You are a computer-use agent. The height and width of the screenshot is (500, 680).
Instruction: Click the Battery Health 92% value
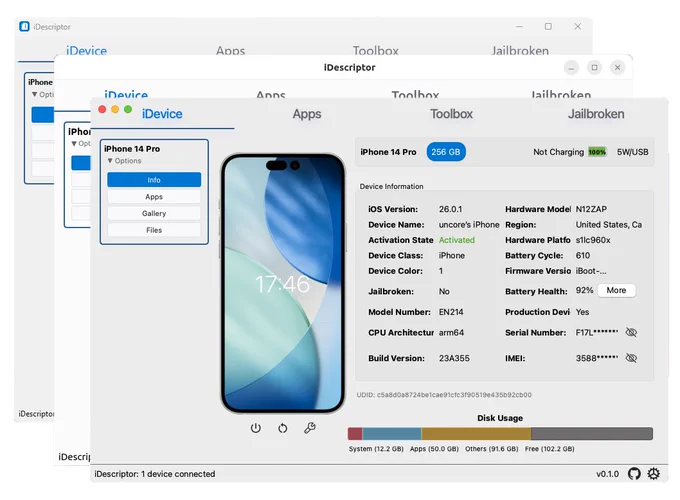[584, 290]
